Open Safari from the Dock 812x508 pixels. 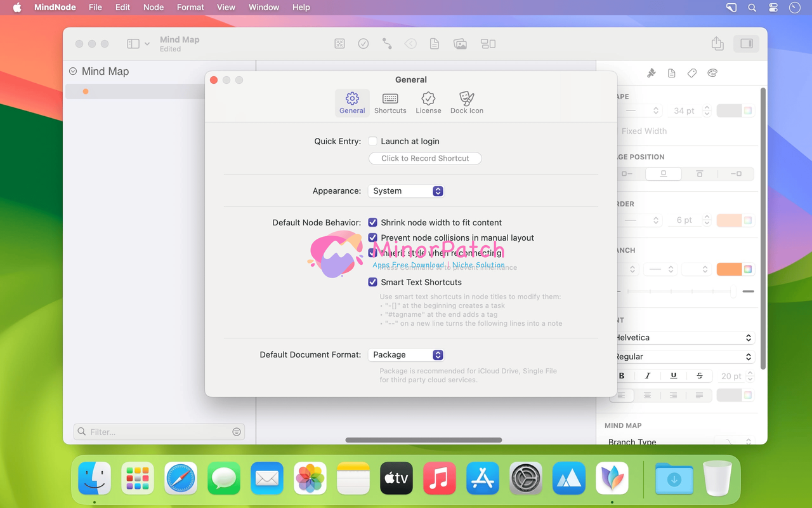[181, 478]
